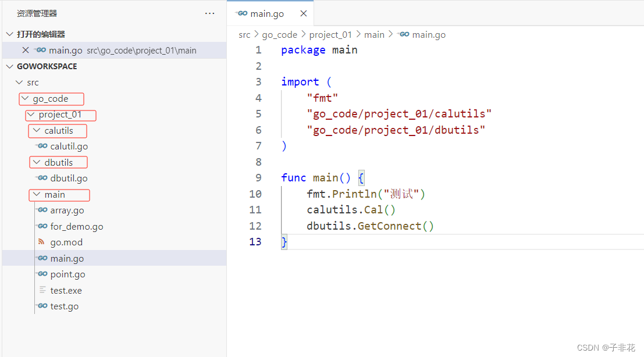644x357 pixels.
Task: Click the Go icon on the main.go tab
Action: [241, 13]
